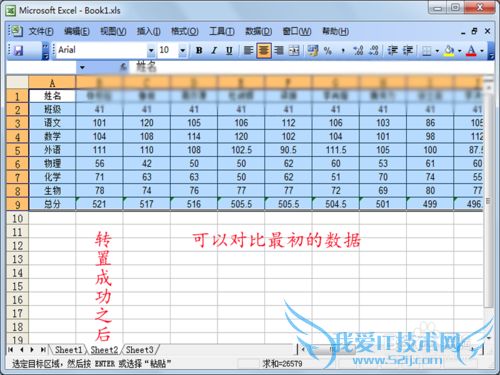Click the 物理 label cell
500x375 pixels.
pyautogui.click(x=52, y=163)
